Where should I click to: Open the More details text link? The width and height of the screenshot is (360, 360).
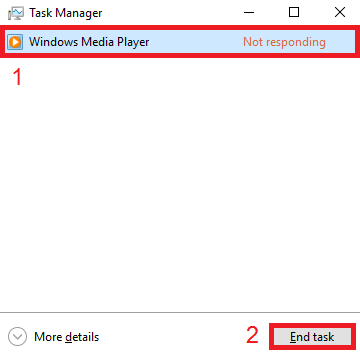click(x=66, y=337)
